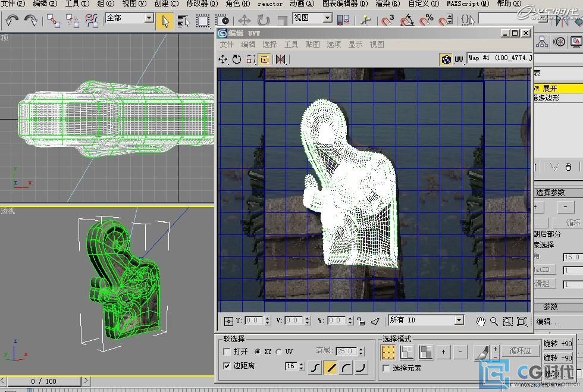Screen dimensions: 583x392
Task: Select the main toolbar Rotate tool
Action: coord(263,21)
